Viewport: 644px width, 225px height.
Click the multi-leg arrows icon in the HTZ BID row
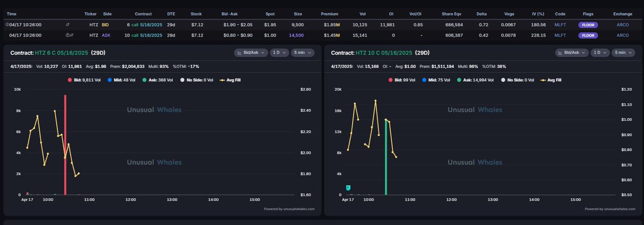68,25
